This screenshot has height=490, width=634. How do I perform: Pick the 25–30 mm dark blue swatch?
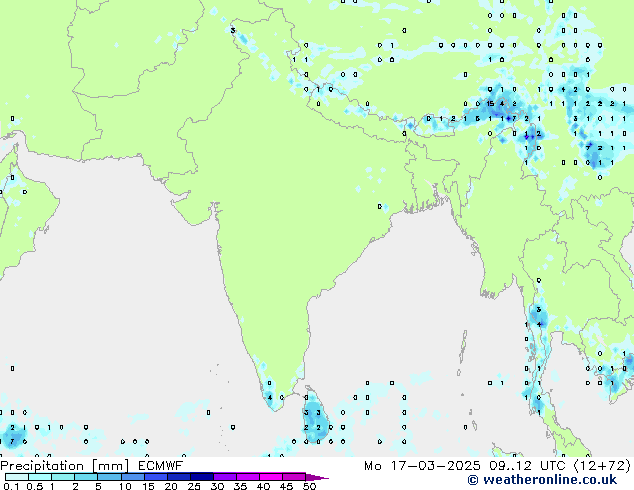[x=202, y=477]
